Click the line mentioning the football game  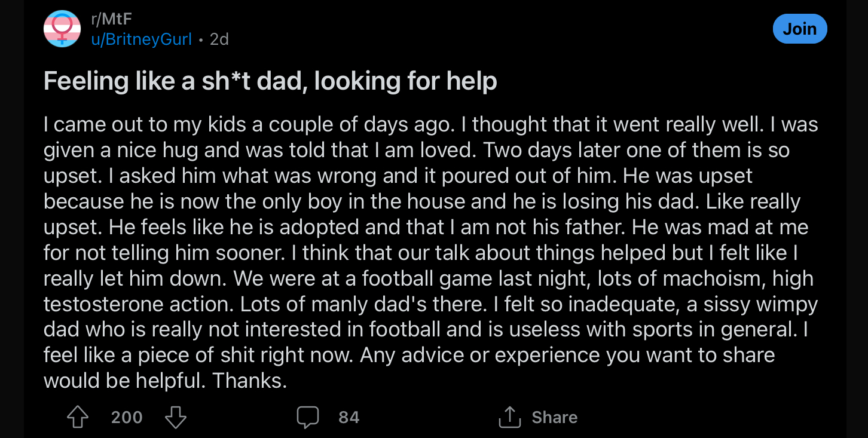[429, 278]
